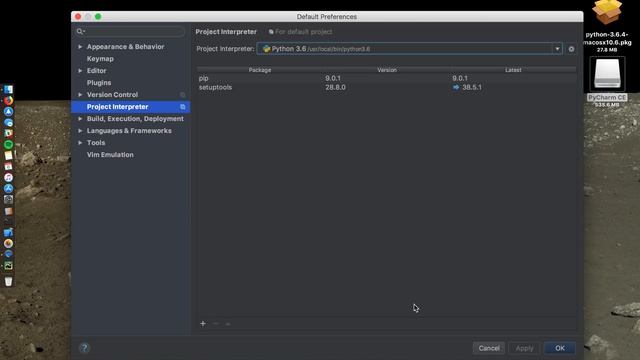This screenshot has width=640, height=360.
Task: Click the copy icon beside Project Interpreter item
Action: point(182,107)
